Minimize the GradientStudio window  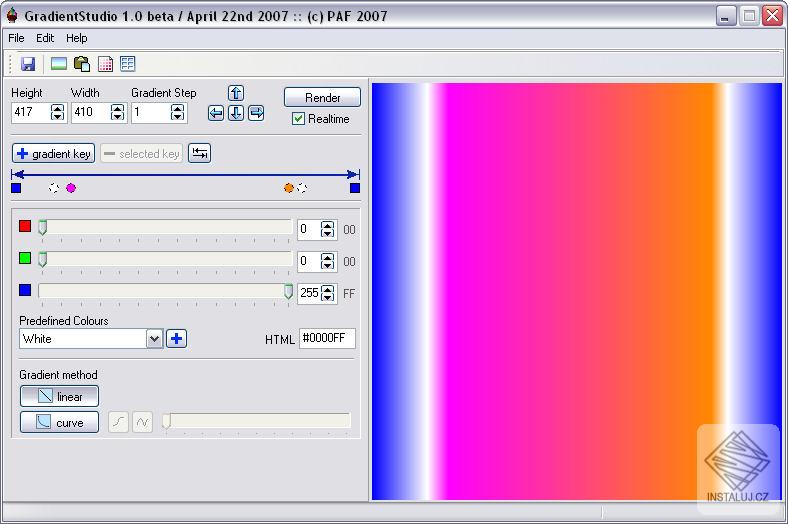click(x=725, y=16)
